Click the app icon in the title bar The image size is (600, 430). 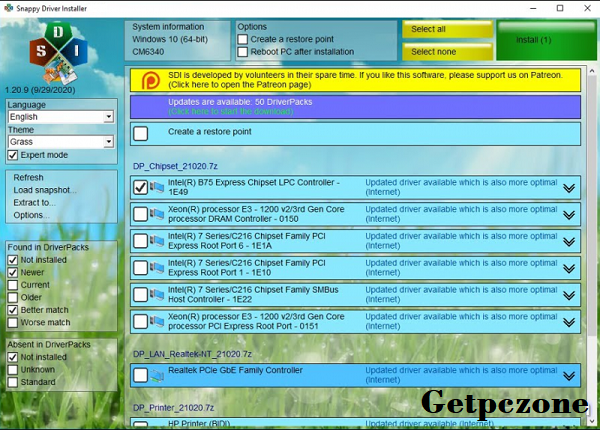coord(8,8)
